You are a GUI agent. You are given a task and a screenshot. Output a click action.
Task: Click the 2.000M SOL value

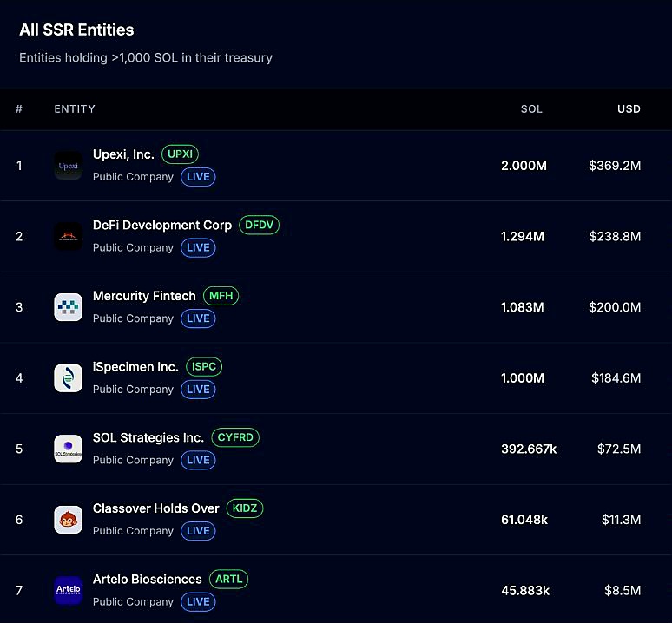pyautogui.click(x=524, y=166)
